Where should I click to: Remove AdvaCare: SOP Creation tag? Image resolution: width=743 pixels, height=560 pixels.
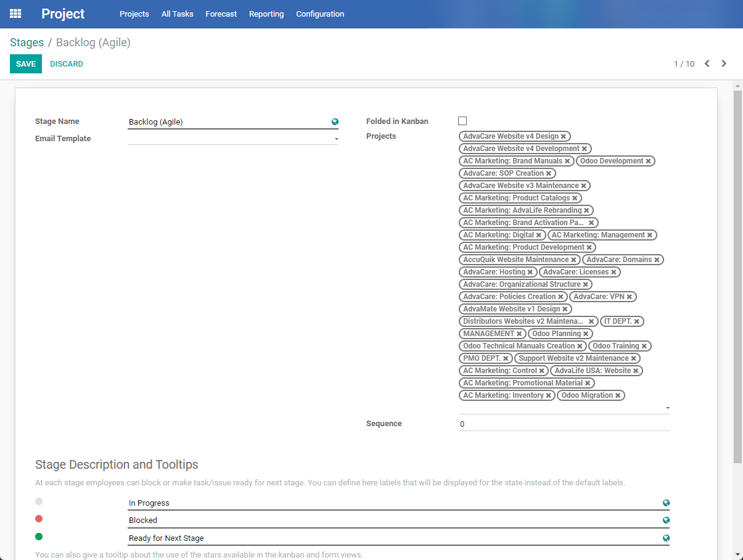[x=549, y=173]
